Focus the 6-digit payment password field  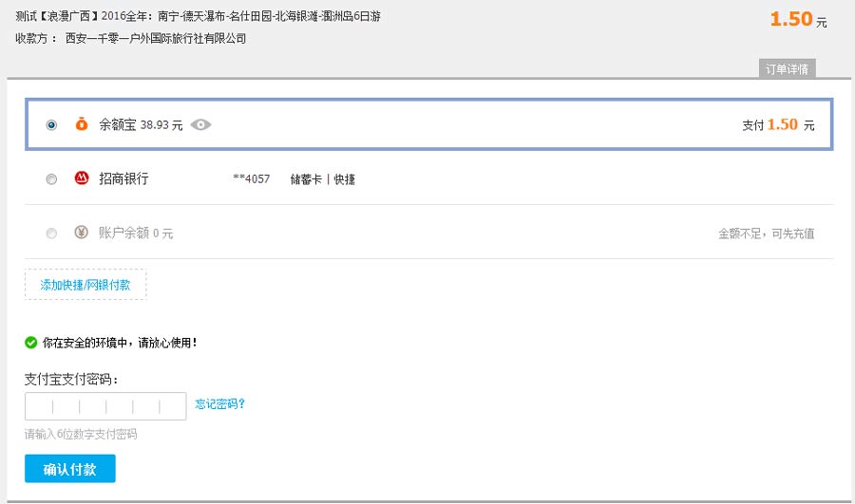click(x=105, y=406)
